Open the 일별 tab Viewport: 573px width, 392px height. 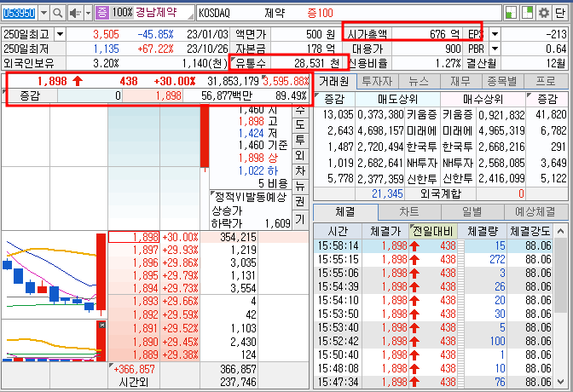tap(472, 211)
